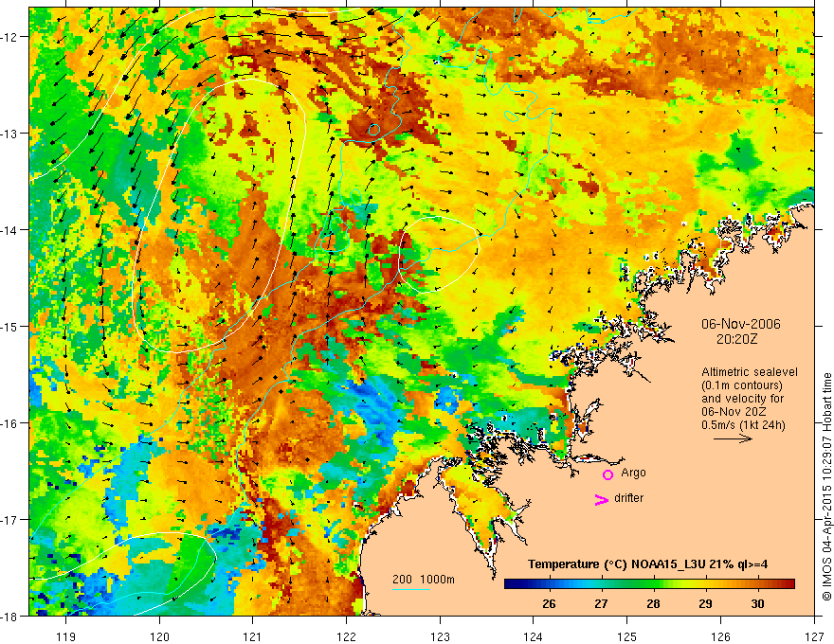The height and width of the screenshot is (644, 834).
Task: Click the latitude axis label -14
Action: pyautogui.click(x=9, y=230)
